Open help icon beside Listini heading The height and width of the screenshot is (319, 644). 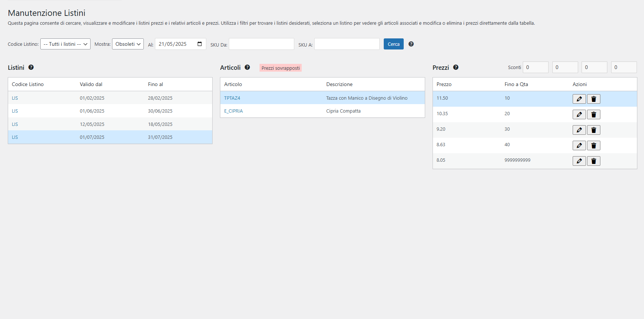[x=31, y=67]
